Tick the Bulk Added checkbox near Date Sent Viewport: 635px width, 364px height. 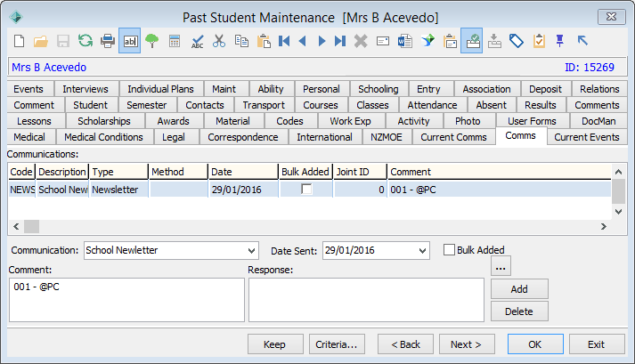pyautogui.click(x=449, y=250)
